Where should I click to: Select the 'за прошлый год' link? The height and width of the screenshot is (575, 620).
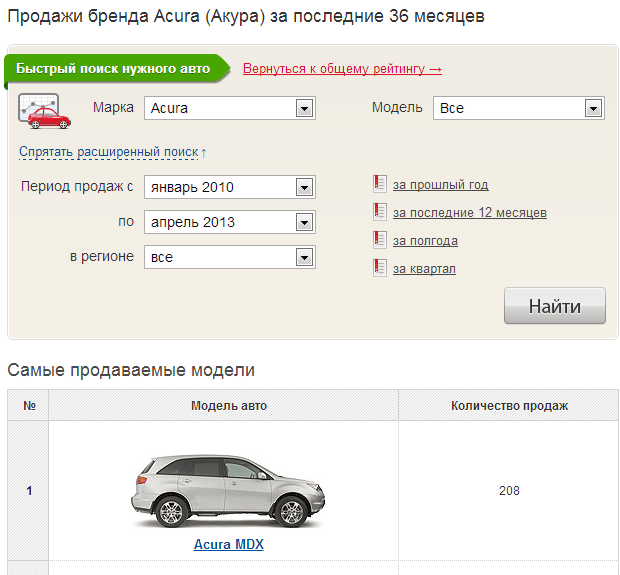coord(440,185)
